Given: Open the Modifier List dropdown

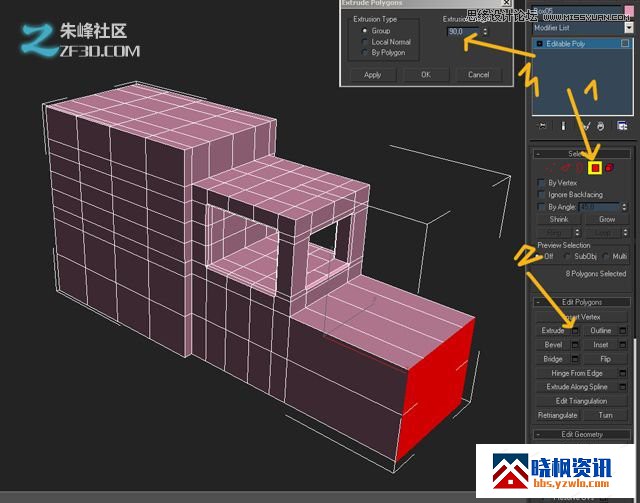Looking at the screenshot, I should click(x=629, y=28).
